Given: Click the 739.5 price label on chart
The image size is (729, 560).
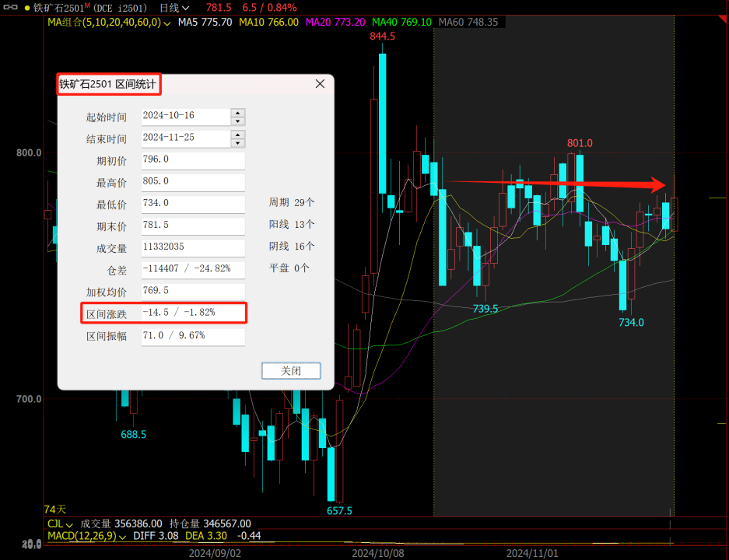Looking at the screenshot, I should pos(485,309).
